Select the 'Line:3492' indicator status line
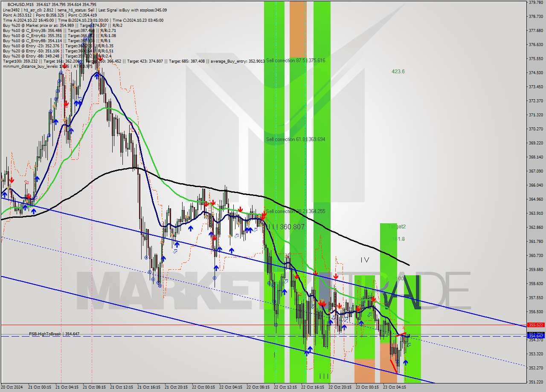 pos(84,10)
